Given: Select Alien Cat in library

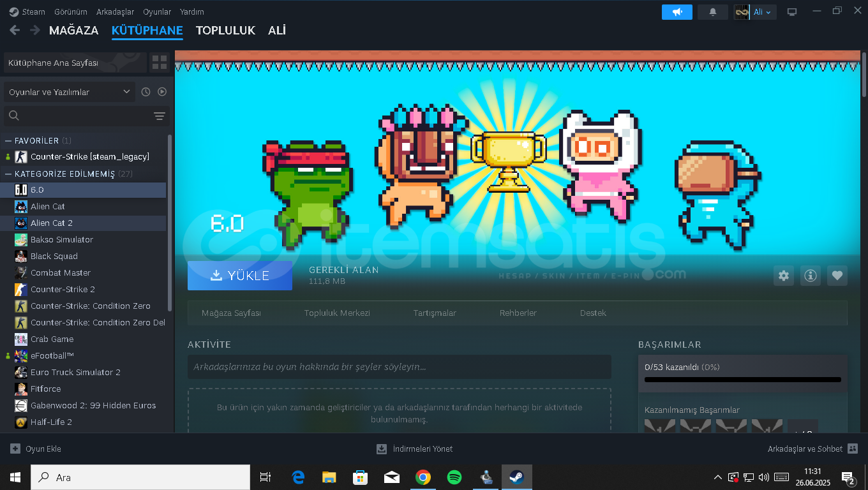Looking at the screenshot, I should 84,206.
